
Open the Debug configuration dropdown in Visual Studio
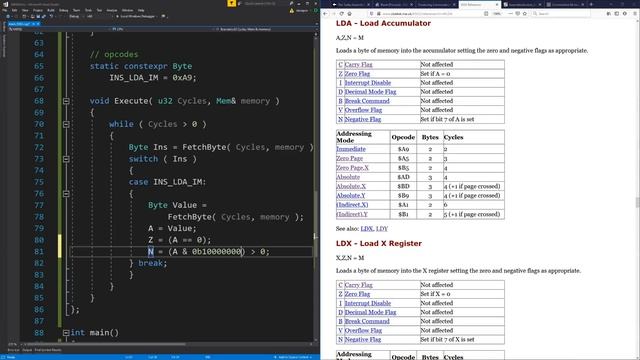pos(76,16)
